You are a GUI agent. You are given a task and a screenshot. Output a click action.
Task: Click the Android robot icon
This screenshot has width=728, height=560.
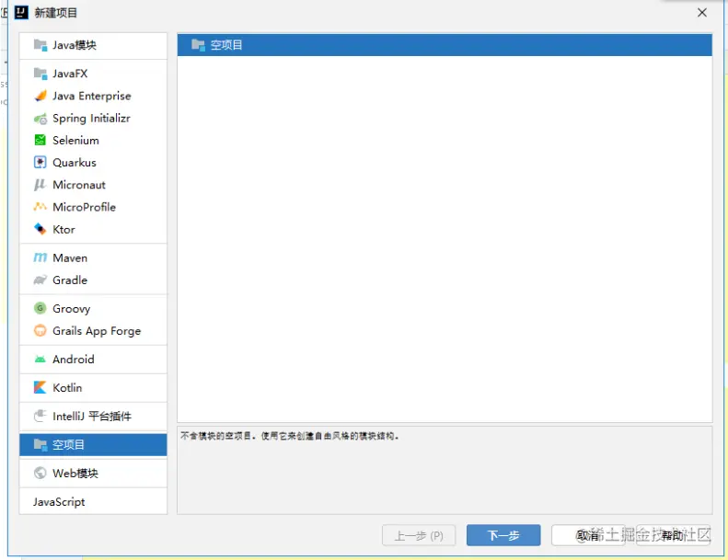(x=40, y=360)
